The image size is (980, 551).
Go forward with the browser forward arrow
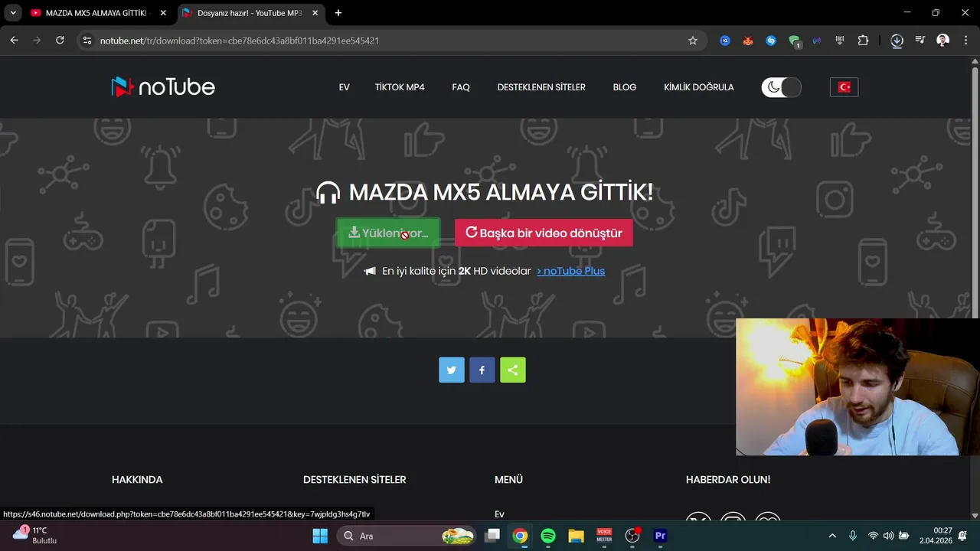click(x=37, y=41)
